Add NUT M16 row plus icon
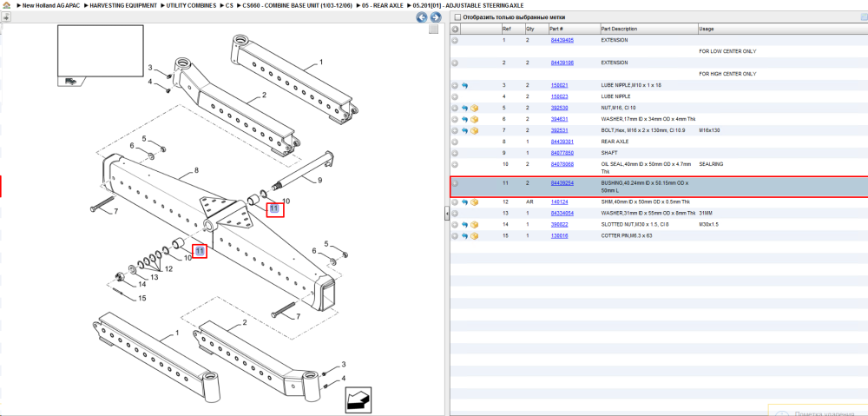 pyautogui.click(x=455, y=108)
